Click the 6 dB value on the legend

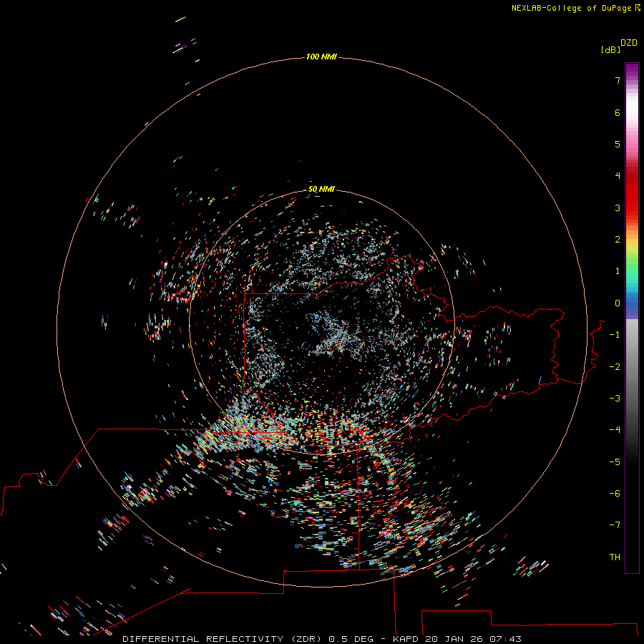point(618,112)
